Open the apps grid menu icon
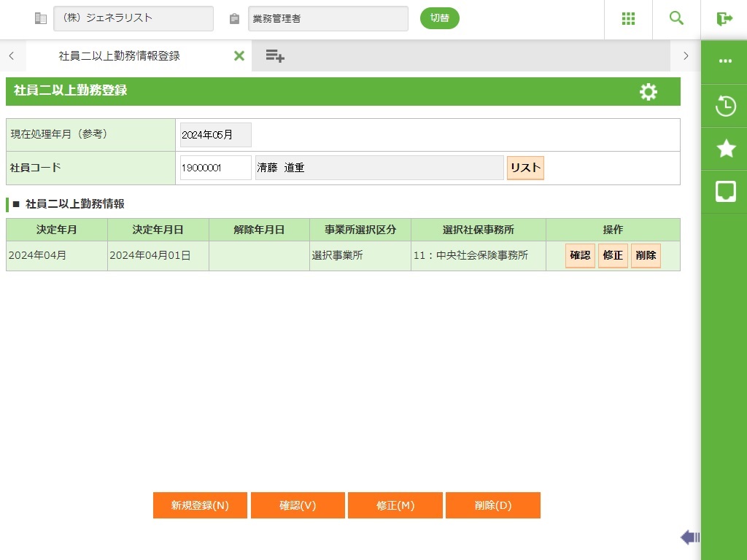 tap(628, 19)
